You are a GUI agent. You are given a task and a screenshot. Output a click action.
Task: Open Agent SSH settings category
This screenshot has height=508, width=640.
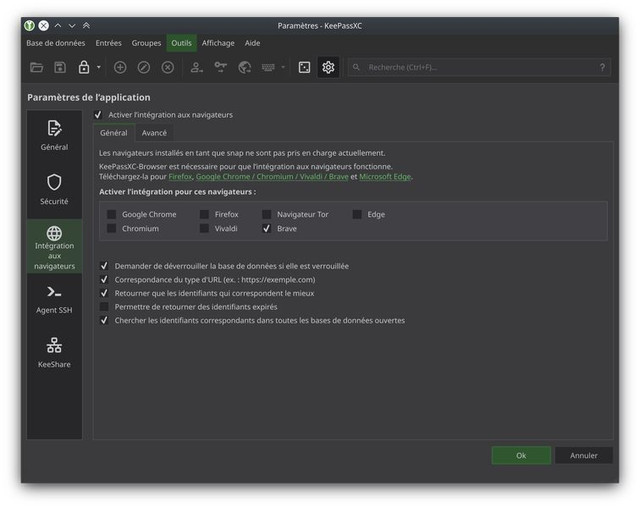pos(54,300)
